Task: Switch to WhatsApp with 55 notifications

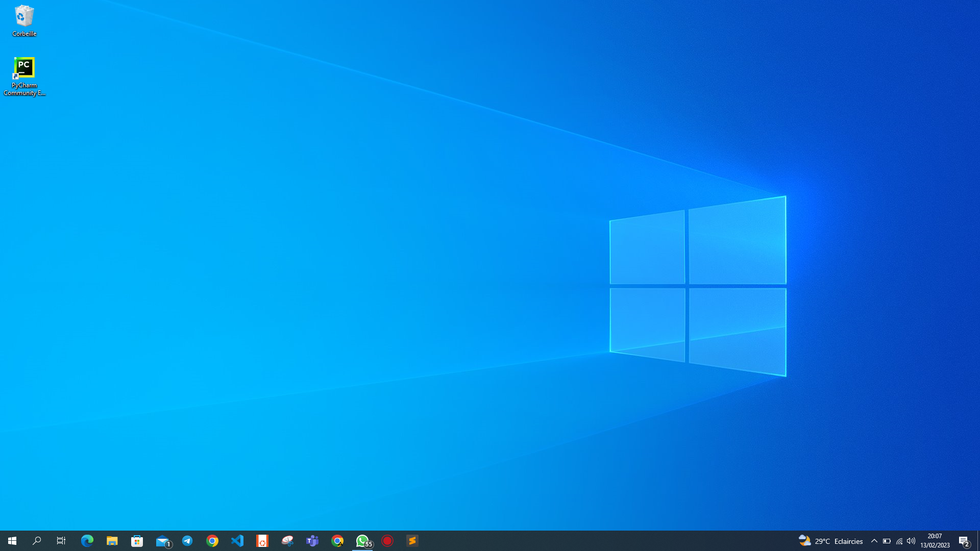Action: (x=363, y=541)
